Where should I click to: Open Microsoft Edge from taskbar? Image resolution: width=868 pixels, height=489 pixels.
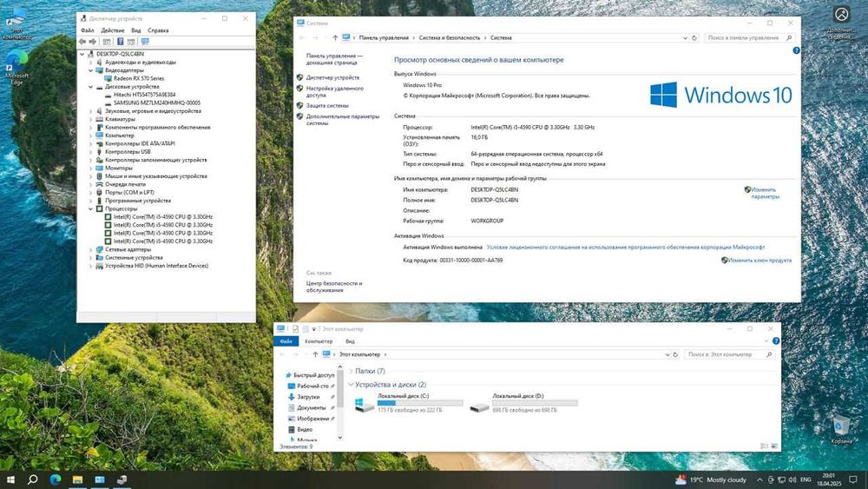(x=55, y=479)
